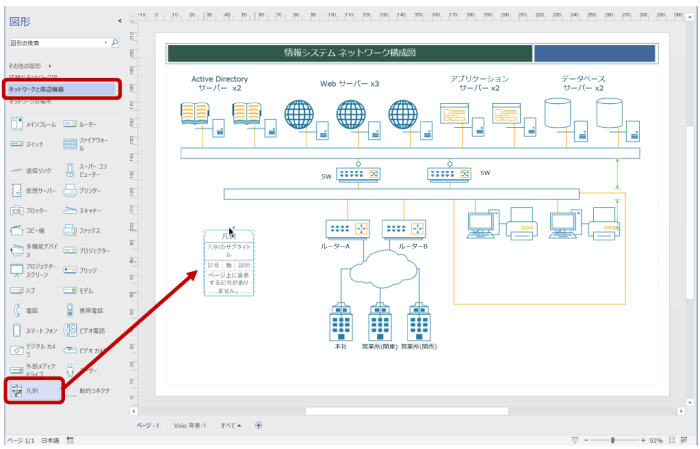
Task: Click the 図形の検索 search input field
Action: click(x=56, y=44)
